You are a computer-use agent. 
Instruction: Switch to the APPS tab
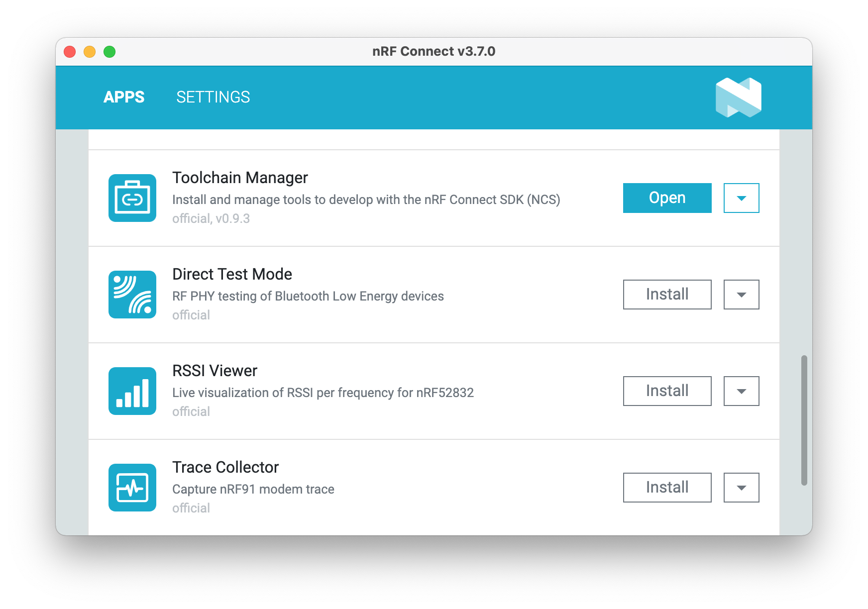tap(124, 97)
